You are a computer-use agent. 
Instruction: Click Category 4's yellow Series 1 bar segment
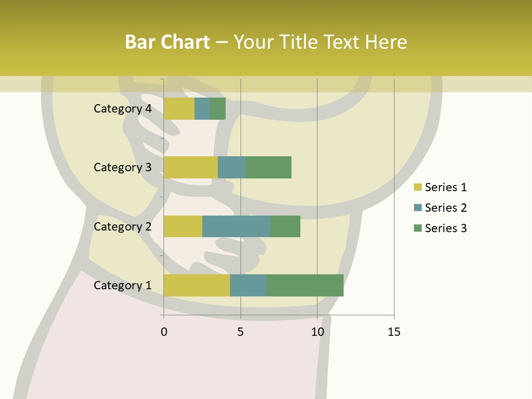click(179, 109)
